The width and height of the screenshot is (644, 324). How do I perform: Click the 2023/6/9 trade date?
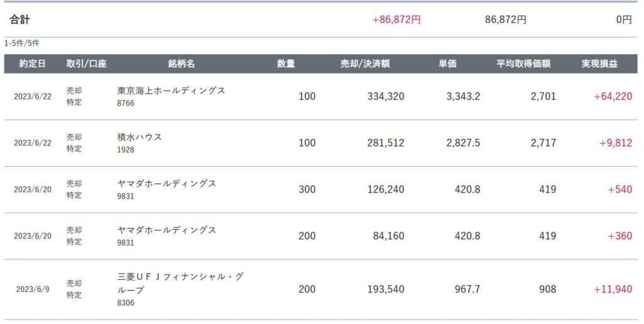click(x=33, y=289)
